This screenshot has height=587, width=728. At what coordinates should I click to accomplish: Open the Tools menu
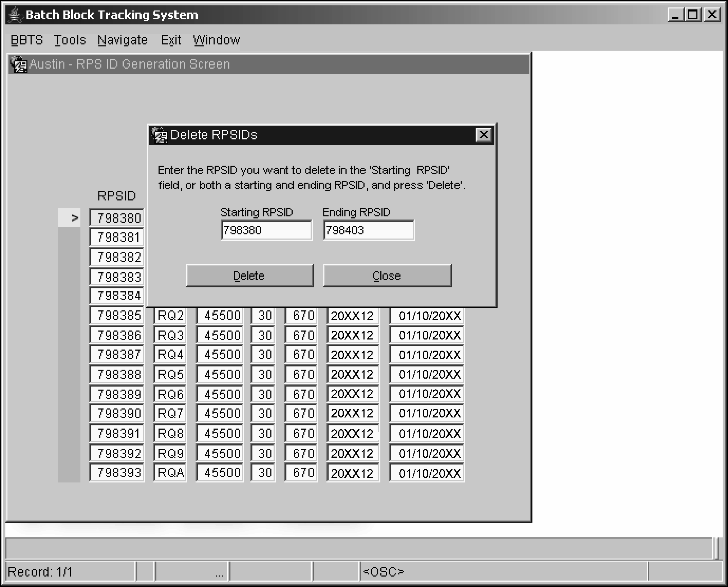[70, 40]
